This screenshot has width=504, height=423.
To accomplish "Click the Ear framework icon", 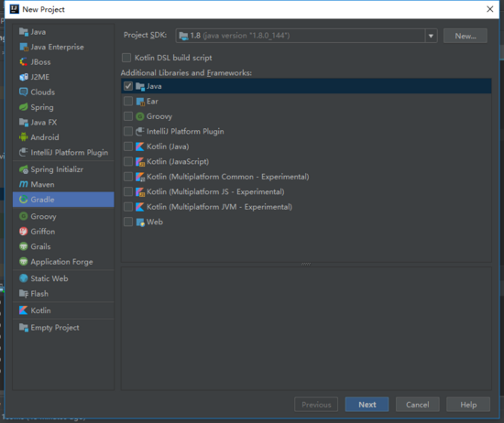I will tap(140, 102).
